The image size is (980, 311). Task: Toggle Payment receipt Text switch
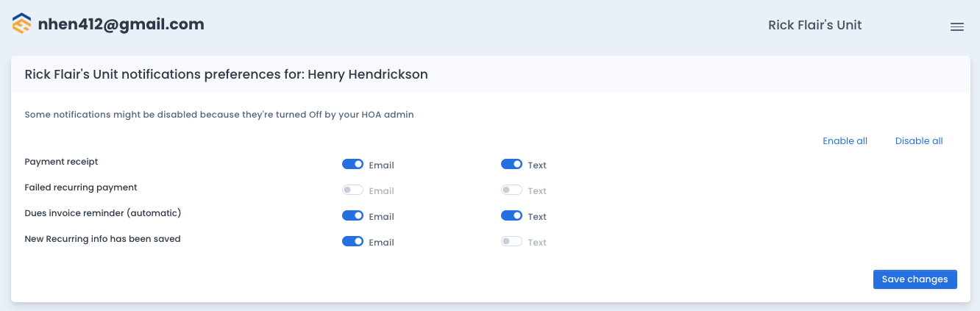coord(512,165)
